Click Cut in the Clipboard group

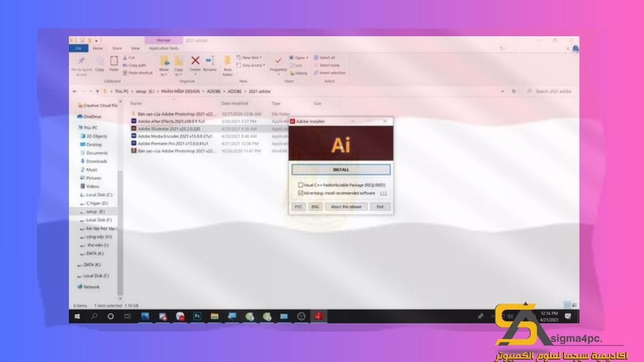pos(129,58)
